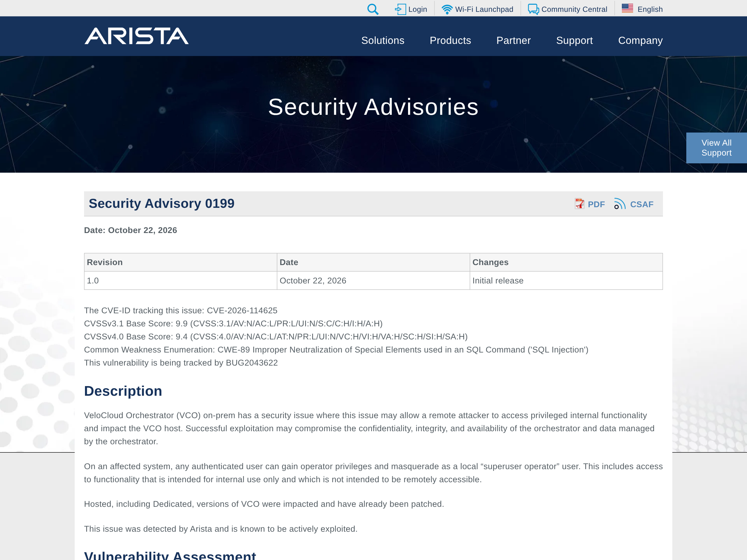Open the Partner menu
The image size is (747, 560).
pyautogui.click(x=513, y=40)
